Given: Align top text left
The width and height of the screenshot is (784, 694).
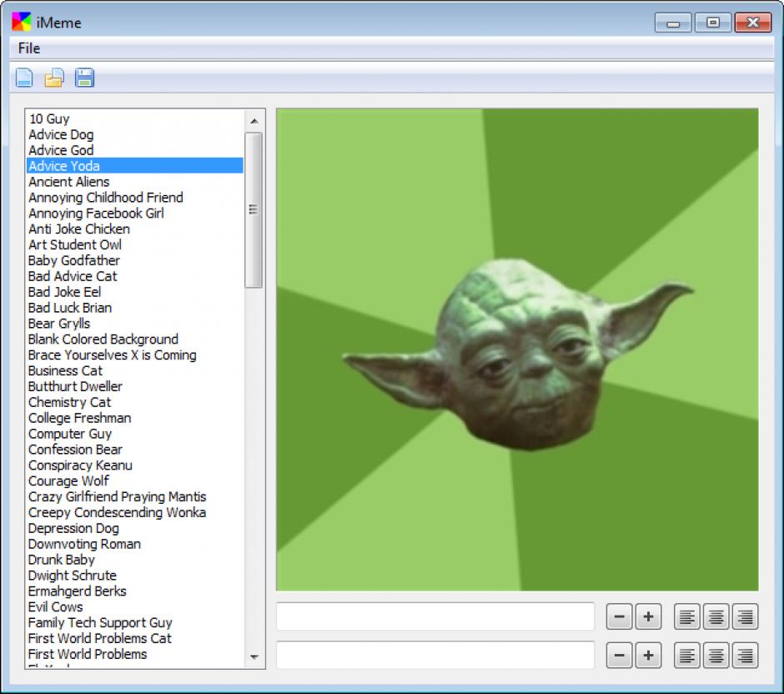Looking at the screenshot, I should (687, 616).
